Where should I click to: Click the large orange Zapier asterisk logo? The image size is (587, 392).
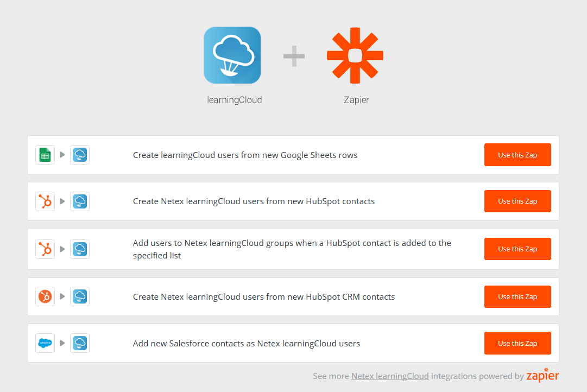click(x=355, y=55)
